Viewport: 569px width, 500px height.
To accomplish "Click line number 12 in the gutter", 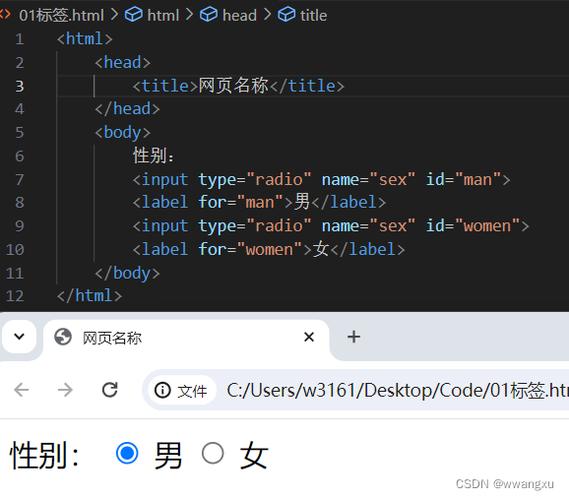I will (x=15, y=296).
